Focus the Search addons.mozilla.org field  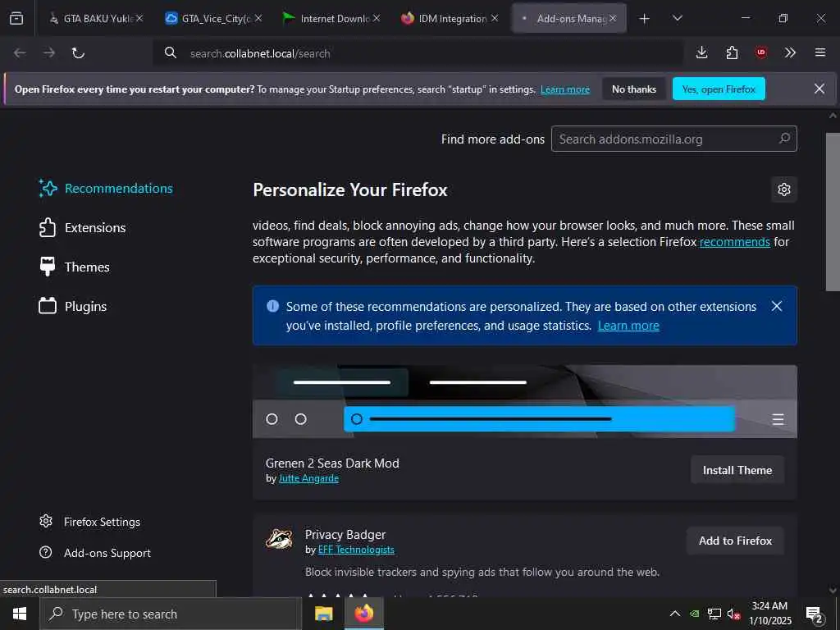point(674,139)
